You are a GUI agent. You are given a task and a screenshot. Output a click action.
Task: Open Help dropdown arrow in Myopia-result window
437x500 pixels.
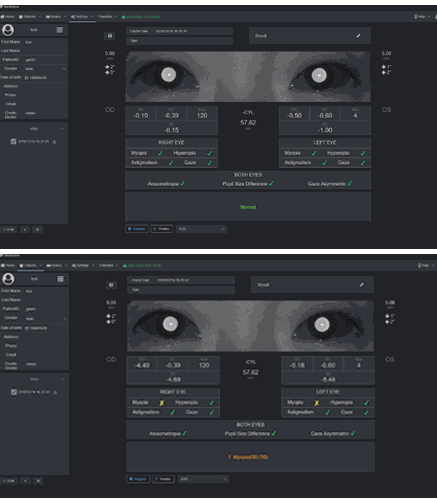[x=433, y=266]
